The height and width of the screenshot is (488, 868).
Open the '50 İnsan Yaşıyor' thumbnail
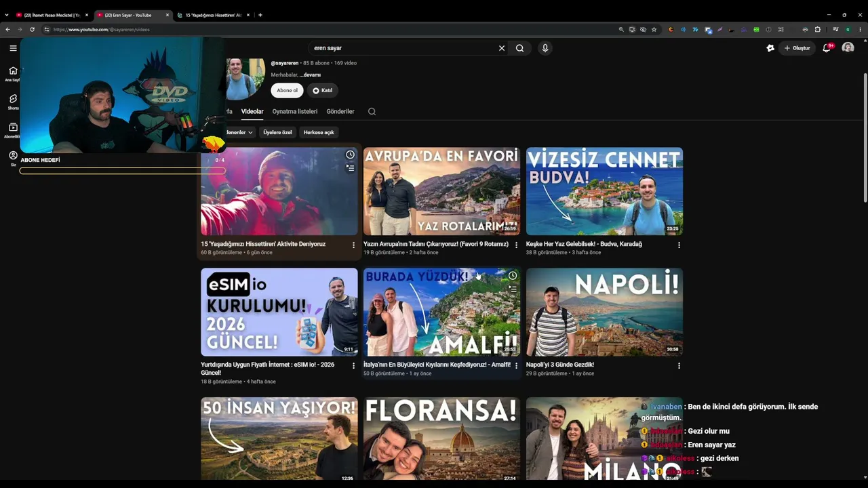coord(279,439)
